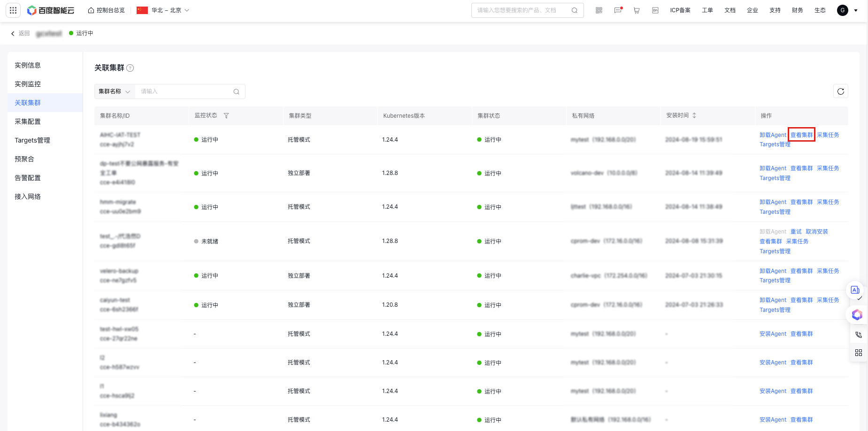
Task: Click 查看集群 in the first row
Action: (801, 135)
